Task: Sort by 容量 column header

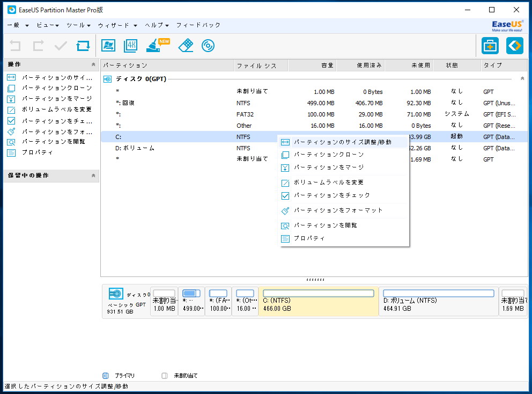Action: [312, 65]
